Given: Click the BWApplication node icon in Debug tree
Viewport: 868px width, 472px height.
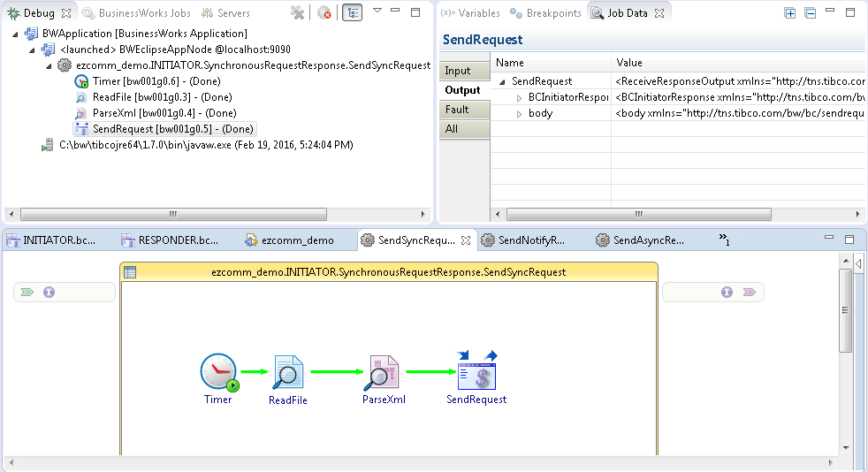Looking at the screenshot, I should [x=31, y=34].
